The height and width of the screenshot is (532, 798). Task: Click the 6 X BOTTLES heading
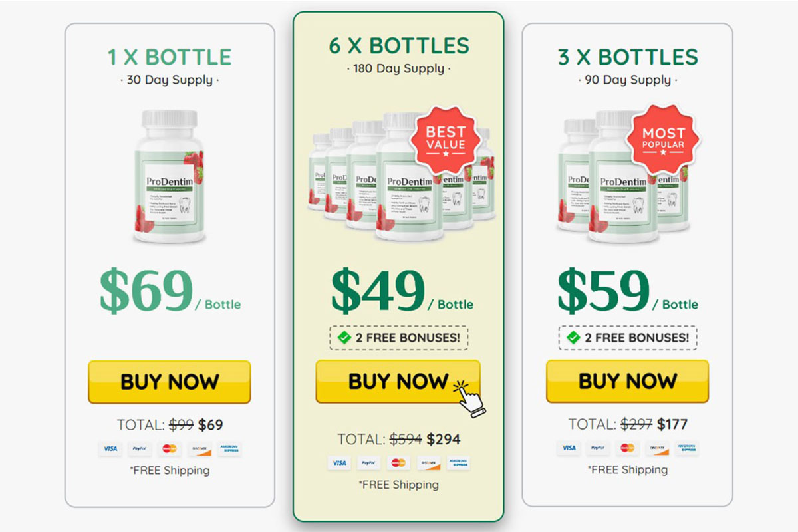tap(399, 46)
